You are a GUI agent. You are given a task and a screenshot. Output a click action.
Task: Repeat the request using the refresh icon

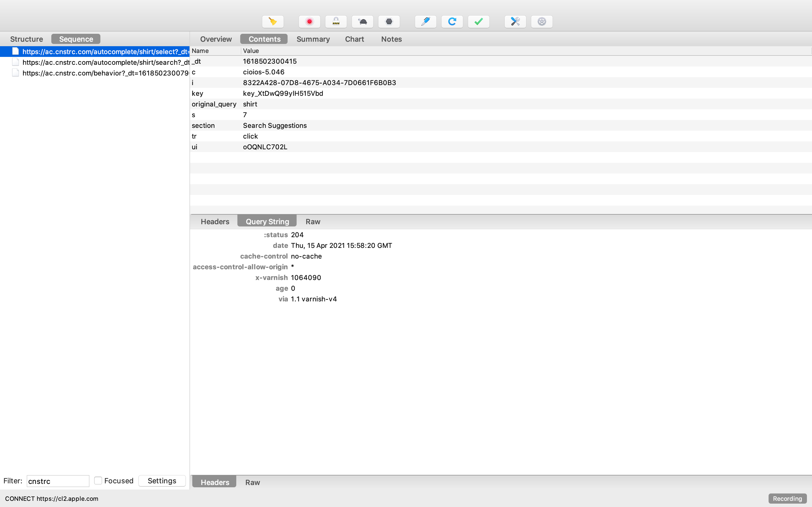[x=451, y=21]
